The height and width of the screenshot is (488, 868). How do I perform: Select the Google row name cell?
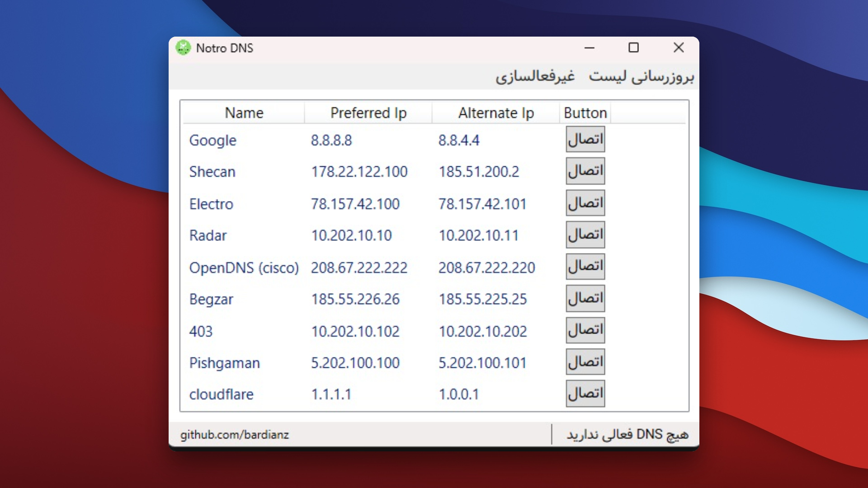(212, 141)
